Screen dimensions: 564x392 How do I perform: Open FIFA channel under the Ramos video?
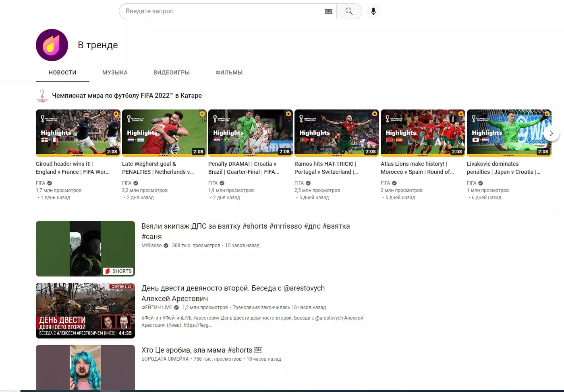point(299,183)
